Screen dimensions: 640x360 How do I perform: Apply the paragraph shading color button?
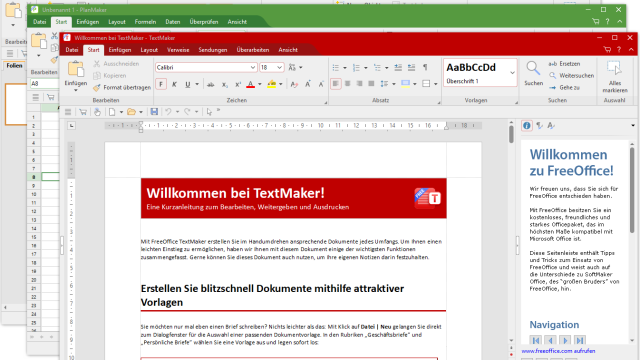405,84
